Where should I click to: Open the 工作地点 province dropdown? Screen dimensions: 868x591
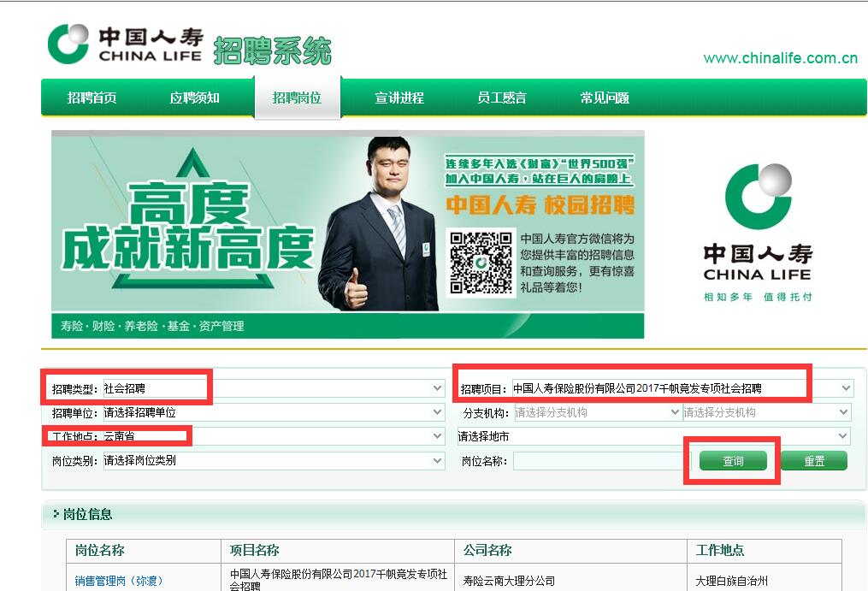(x=274, y=436)
